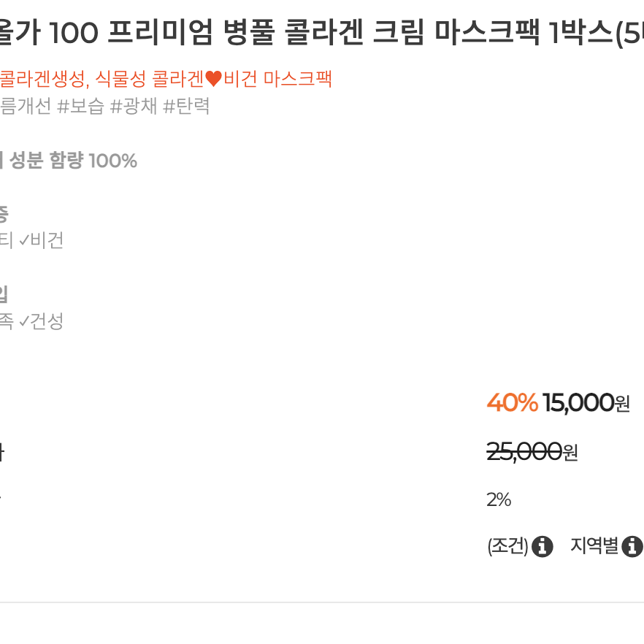Click the 2% reward value
The image size is (644, 644).
click(x=499, y=500)
